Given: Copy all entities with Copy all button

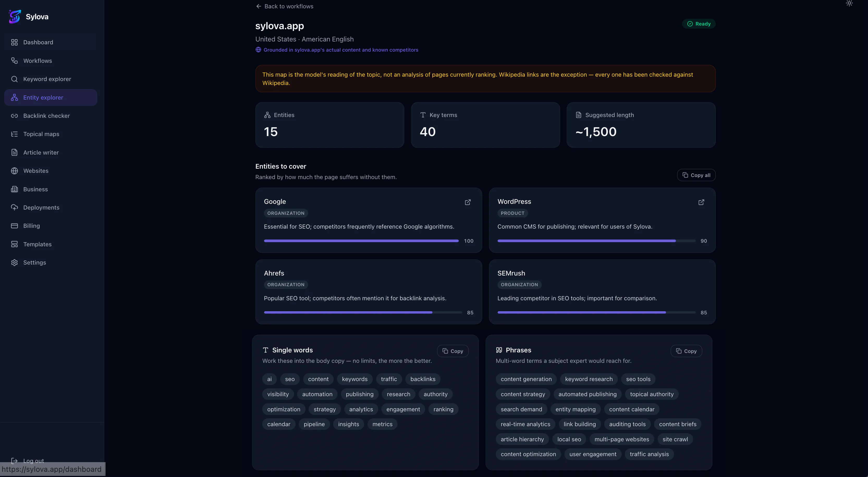Looking at the screenshot, I should (696, 175).
